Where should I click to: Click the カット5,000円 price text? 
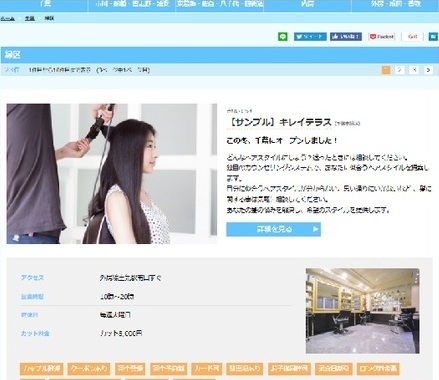pyautogui.click(x=121, y=333)
